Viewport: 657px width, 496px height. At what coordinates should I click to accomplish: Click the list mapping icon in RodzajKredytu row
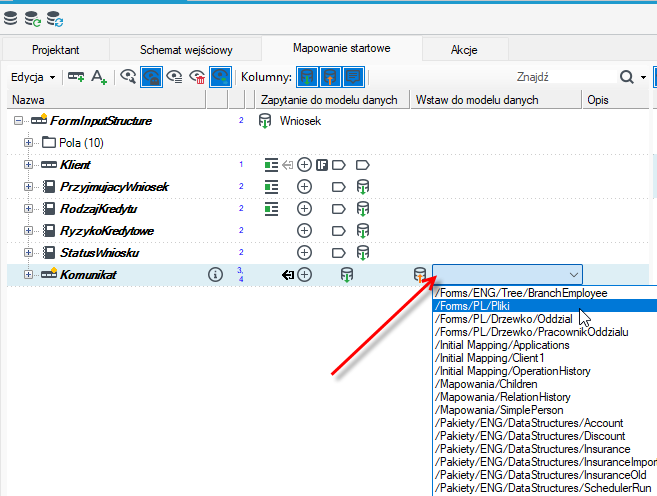(x=271, y=209)
